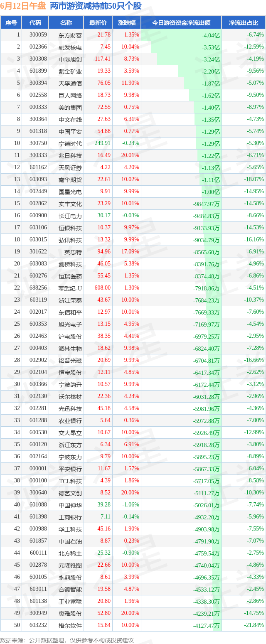
Task: Click the outflow value -9847.97万
Action: coord(206,204)
